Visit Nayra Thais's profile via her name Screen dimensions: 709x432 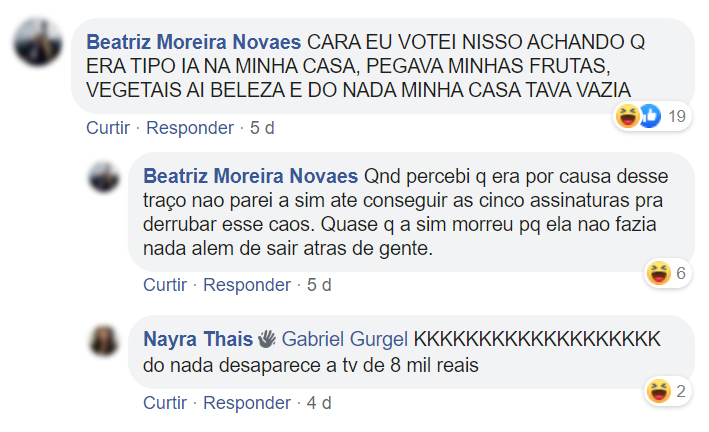[x=198, y=338]
